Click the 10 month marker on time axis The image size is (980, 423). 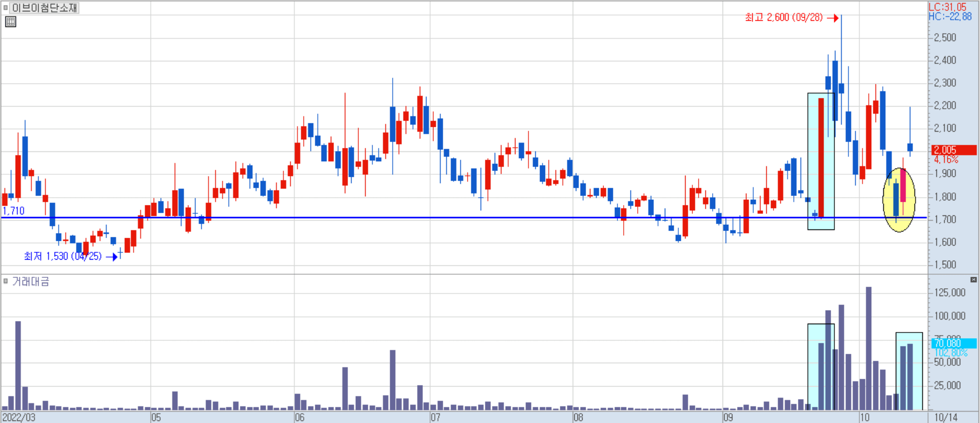[865, 417]
